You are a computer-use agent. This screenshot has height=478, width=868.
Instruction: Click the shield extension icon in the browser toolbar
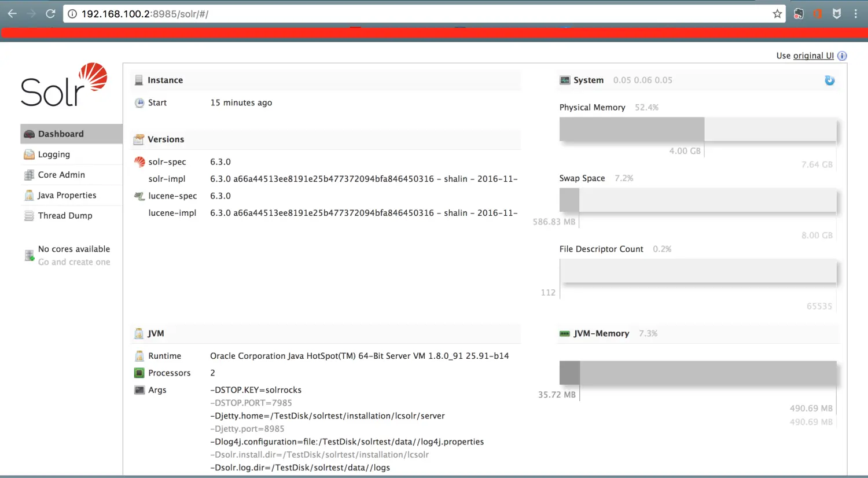837,13
